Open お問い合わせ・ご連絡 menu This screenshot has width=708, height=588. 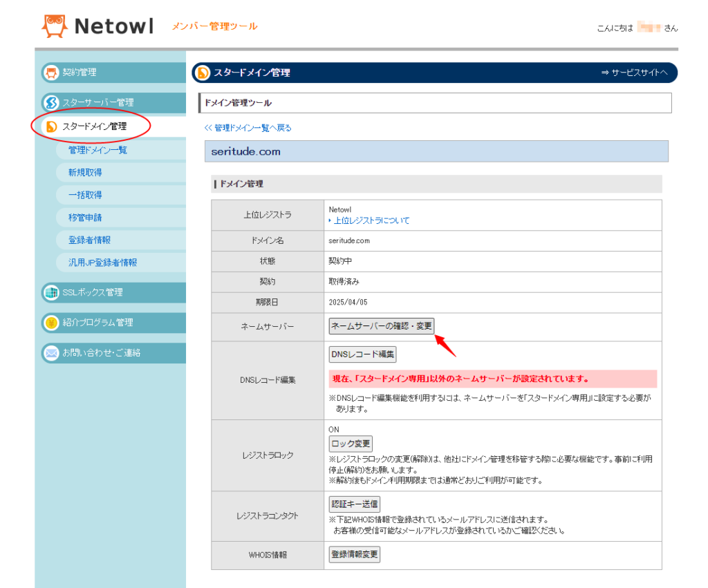113,353
